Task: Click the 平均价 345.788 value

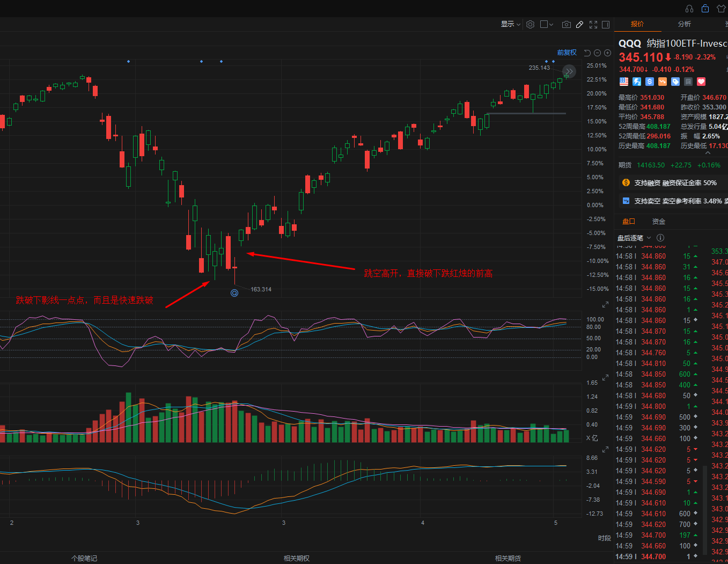Action: click(x=652, y=117)
